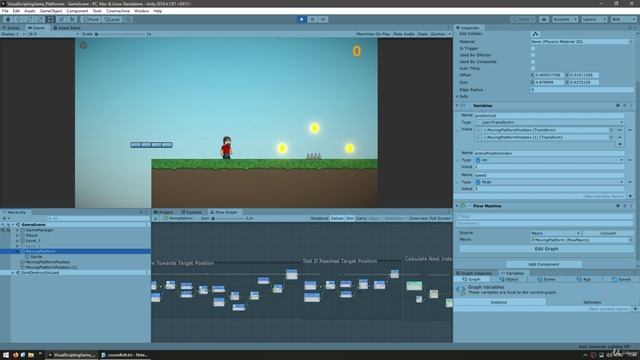
Task: Remove first MovingPlatformPosition list entry
Action: [620, 130]
